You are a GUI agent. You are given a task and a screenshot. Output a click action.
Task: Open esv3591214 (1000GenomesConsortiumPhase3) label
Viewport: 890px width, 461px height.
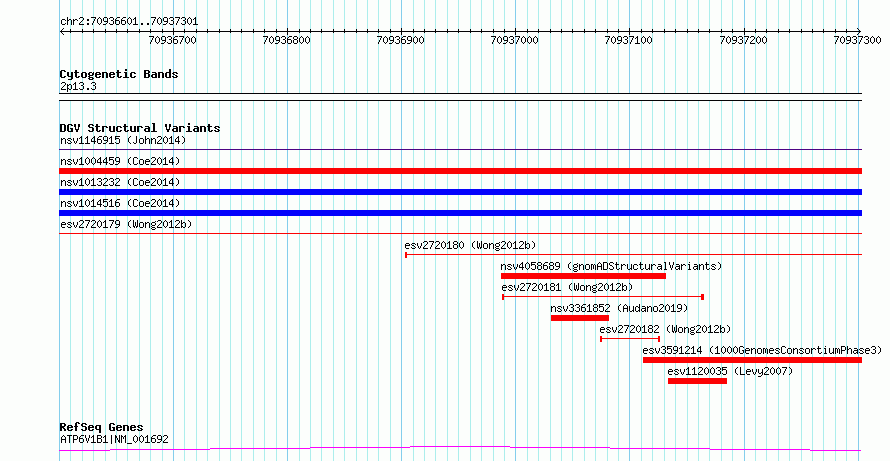763,350
